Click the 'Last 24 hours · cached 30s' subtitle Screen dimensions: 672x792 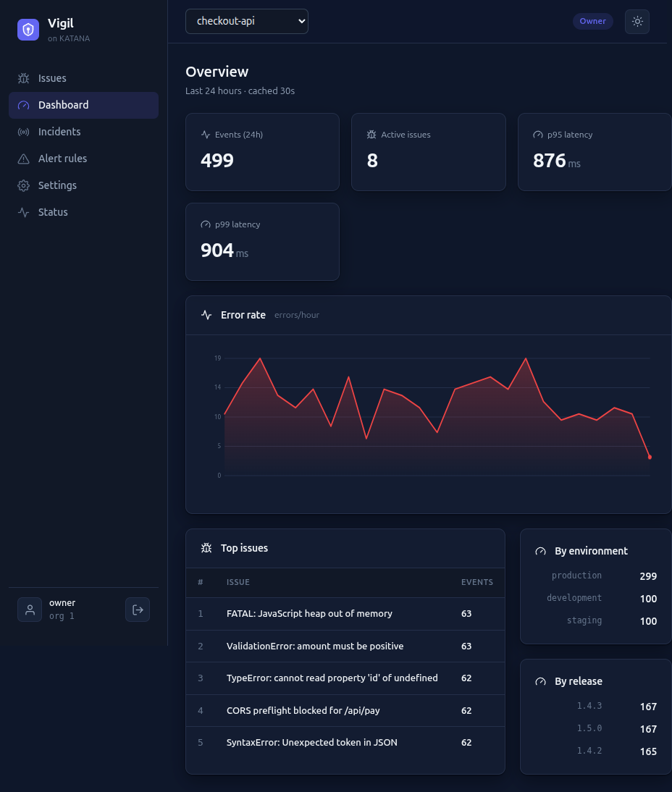click(x=240, y=91)
